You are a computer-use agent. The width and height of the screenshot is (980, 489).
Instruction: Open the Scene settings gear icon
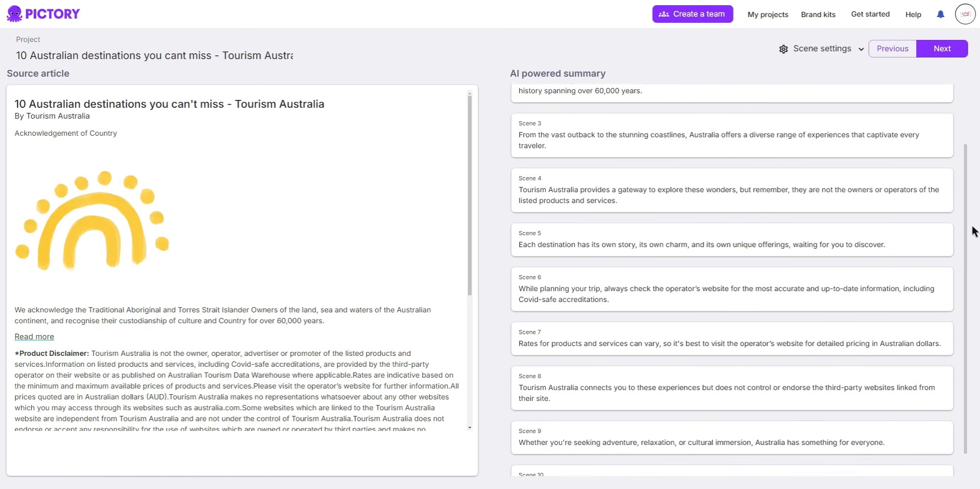coord(784,49)
